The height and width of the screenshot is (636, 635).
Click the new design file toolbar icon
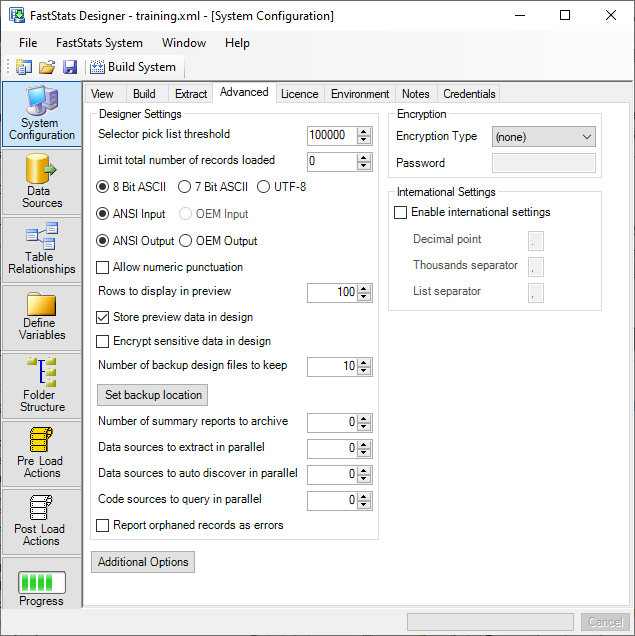pos(24,67)
